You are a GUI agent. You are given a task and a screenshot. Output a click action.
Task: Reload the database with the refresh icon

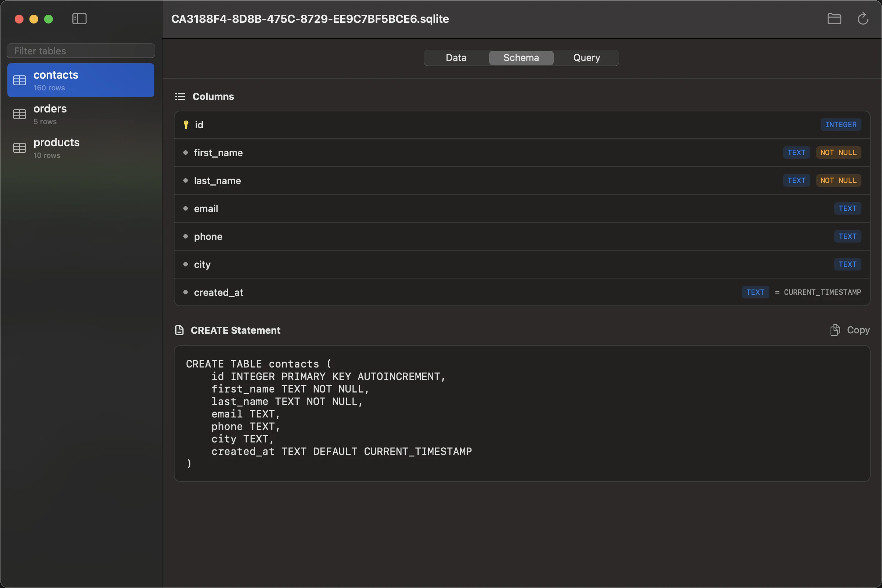point(863,19)
